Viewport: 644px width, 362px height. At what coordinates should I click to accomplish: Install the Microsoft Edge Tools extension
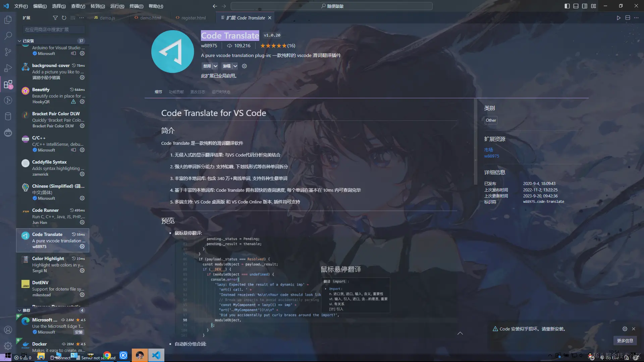(79, 332)
